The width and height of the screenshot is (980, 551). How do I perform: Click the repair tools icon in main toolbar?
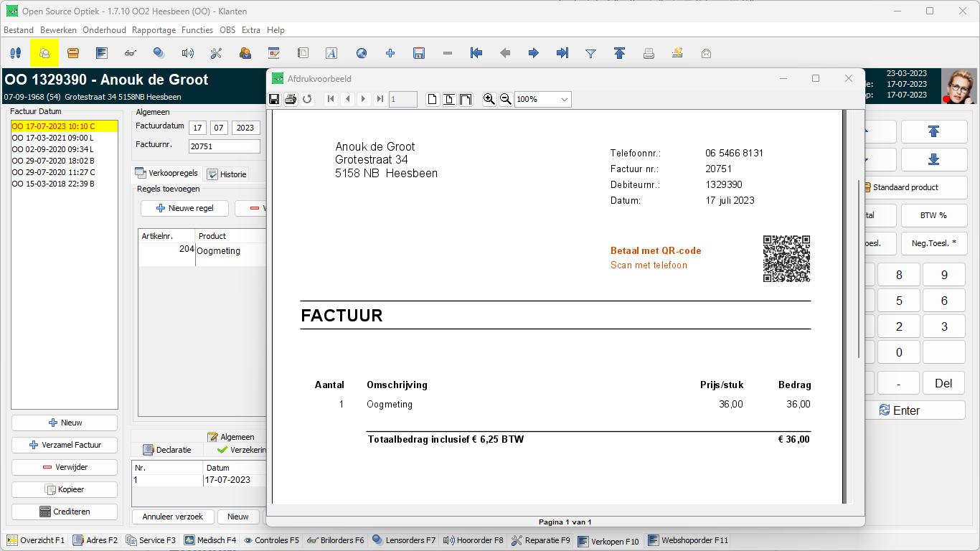pos(216,53)
